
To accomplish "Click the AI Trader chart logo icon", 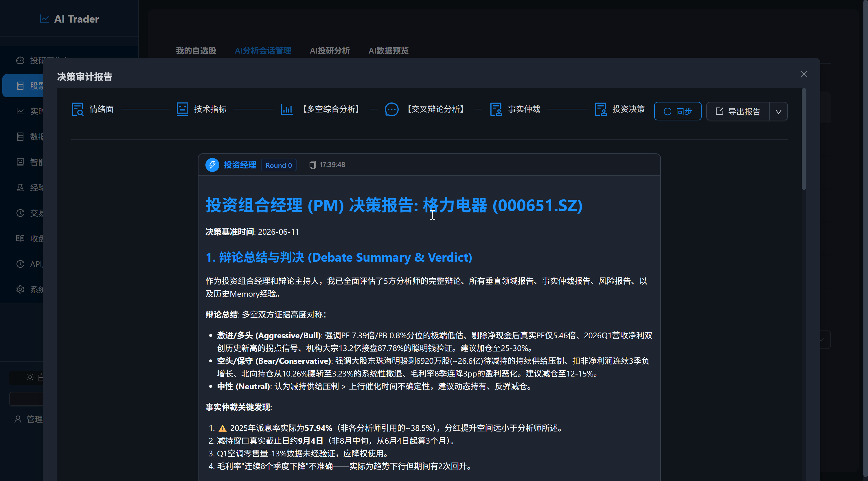I will (x=45, y=19).
